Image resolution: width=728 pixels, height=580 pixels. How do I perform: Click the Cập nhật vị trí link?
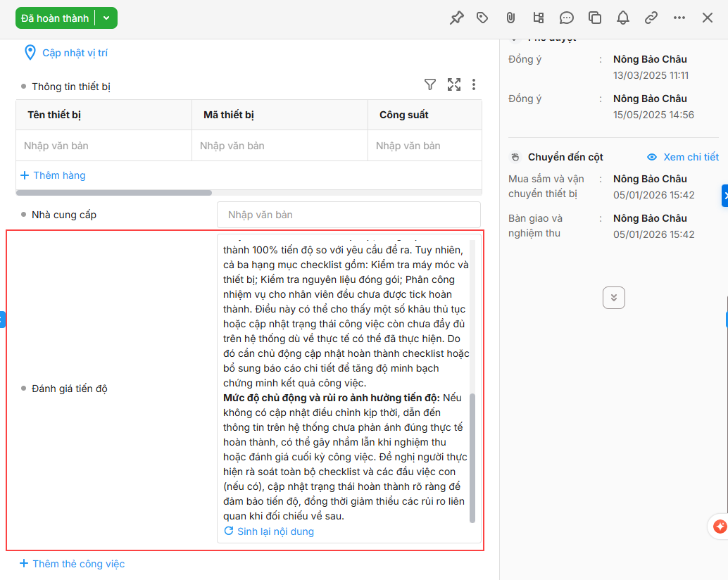[x=75, y=53]
